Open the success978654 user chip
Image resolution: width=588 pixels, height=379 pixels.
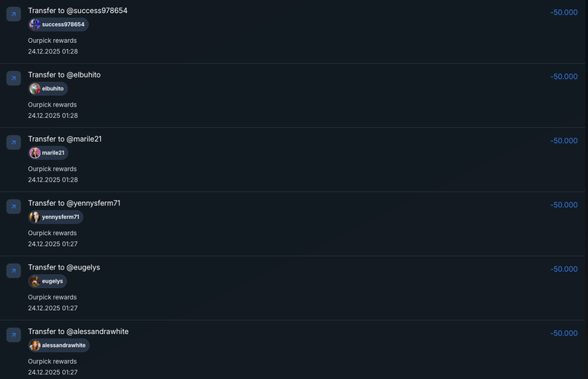(x=58, y=25)
